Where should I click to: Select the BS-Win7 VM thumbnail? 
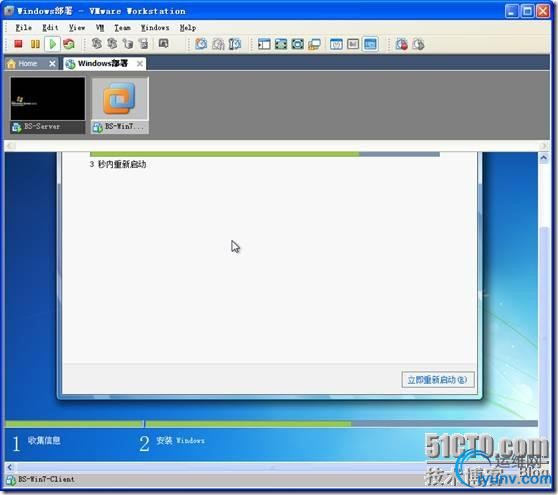point(120,105)
